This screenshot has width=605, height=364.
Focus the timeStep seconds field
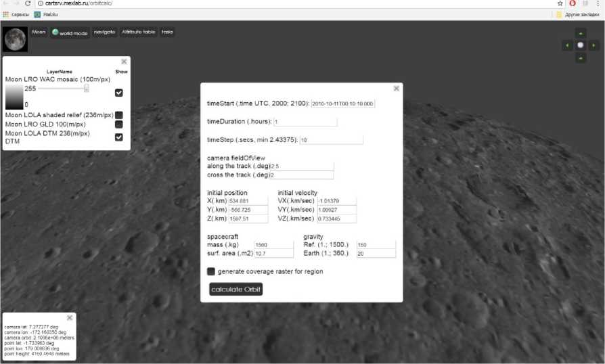pos(332,140)
